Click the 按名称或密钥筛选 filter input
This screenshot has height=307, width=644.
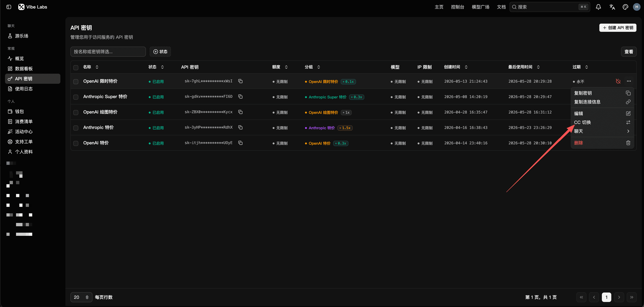[x=108, y=52]
